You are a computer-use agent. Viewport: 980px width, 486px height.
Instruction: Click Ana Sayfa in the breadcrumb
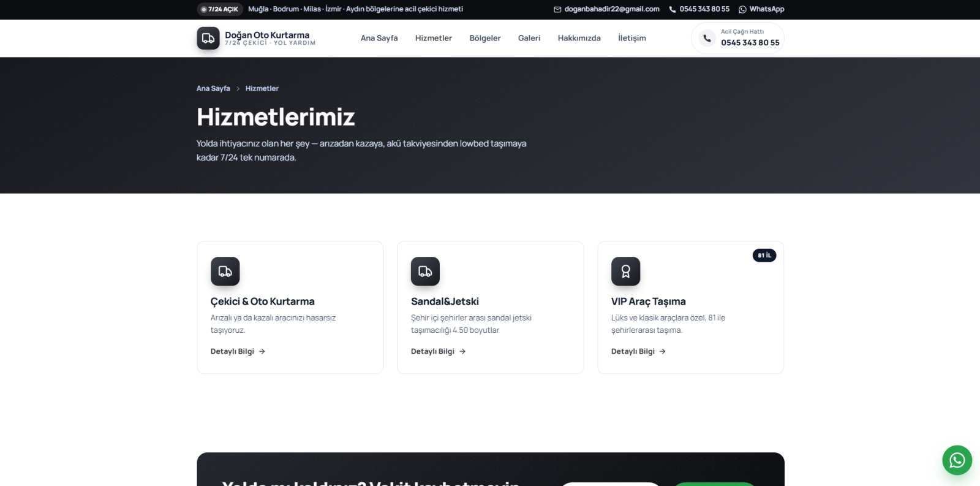(x=213, y=89)
